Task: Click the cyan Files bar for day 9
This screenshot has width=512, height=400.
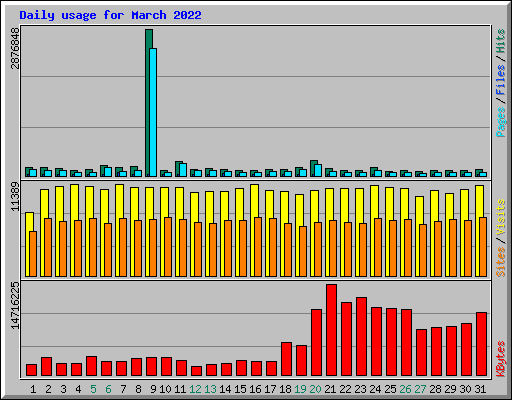Action: pos(153,112)
